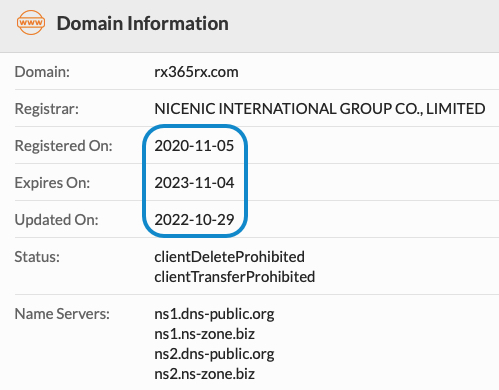Click the Domain: label
499x390 pixels.
click(x=42, y=72)
